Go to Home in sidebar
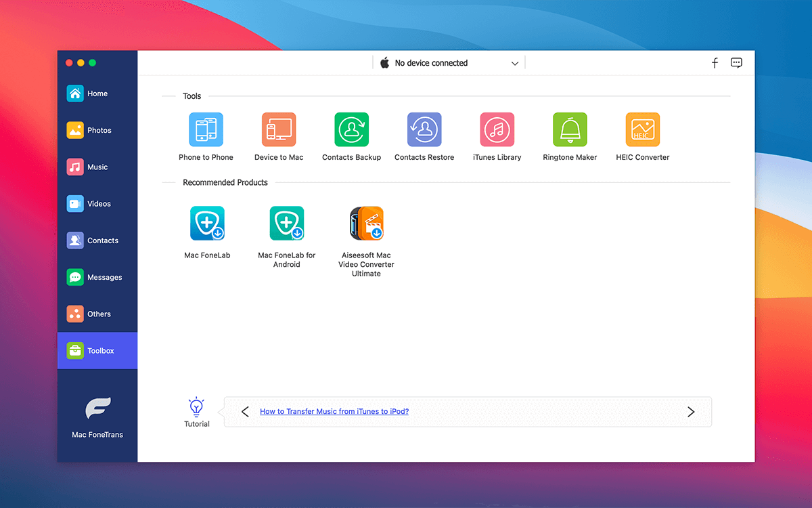 point(97,93)
